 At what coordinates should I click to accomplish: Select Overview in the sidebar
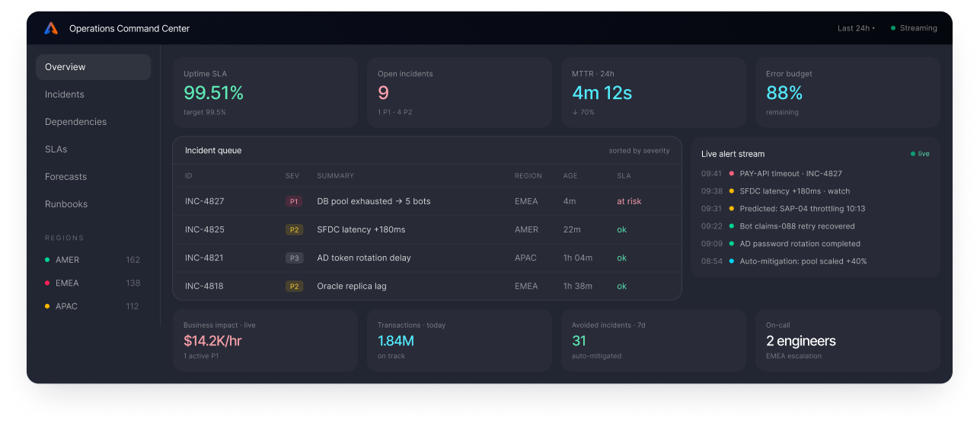(93, 67)
